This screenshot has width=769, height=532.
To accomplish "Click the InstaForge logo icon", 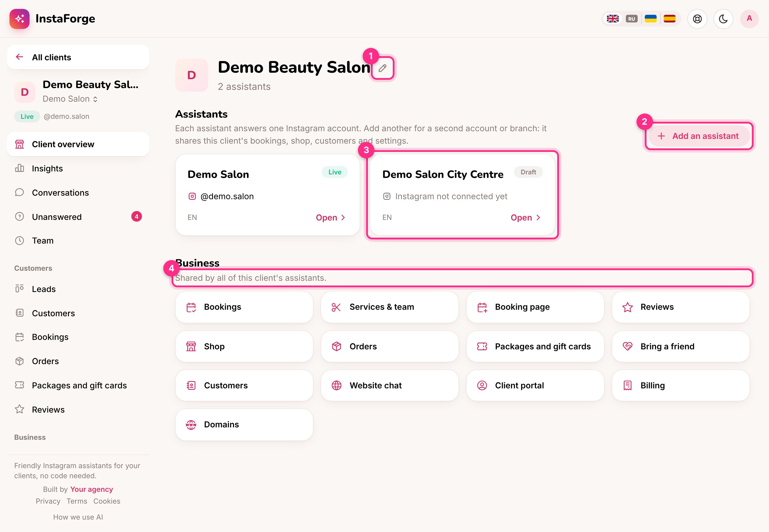I will point(19,19).
